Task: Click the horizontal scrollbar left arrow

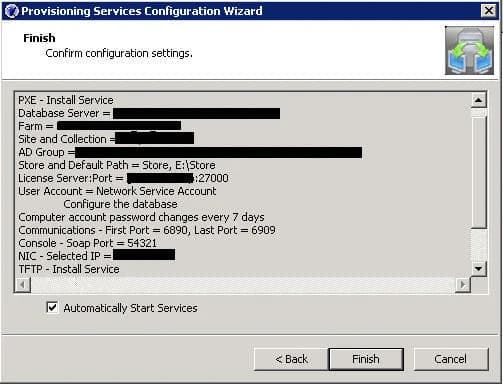Action: pos(23,285)
